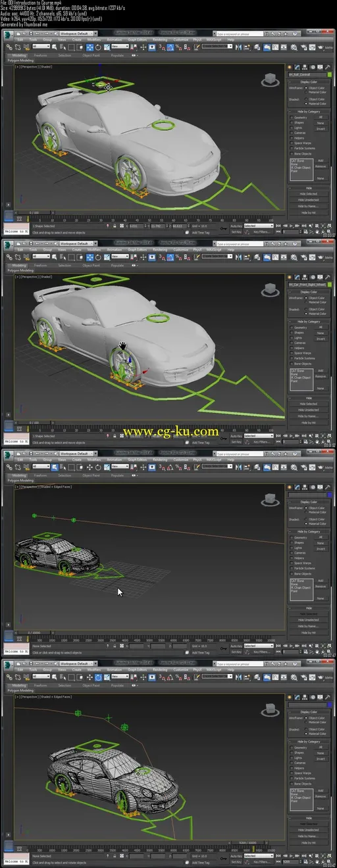Open the Hierarchy command panel tab, third screenshot
This screenshot has height=868, width=337.
305,488
